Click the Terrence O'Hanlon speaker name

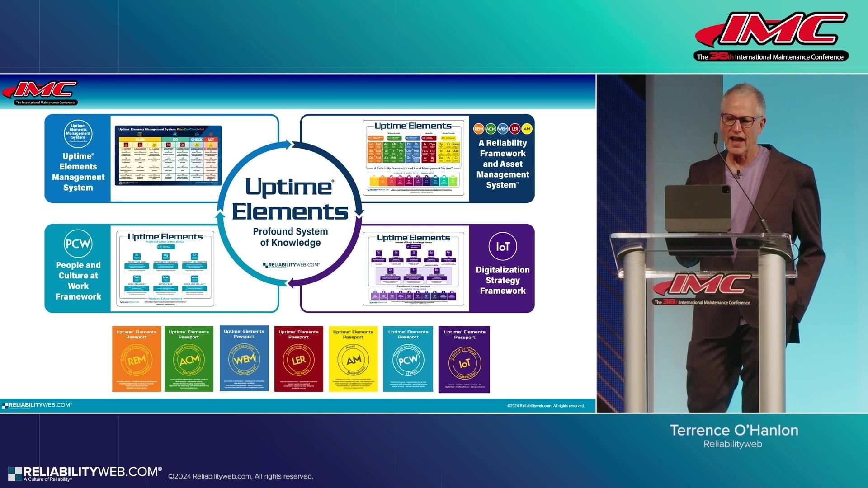click(734, 430)
